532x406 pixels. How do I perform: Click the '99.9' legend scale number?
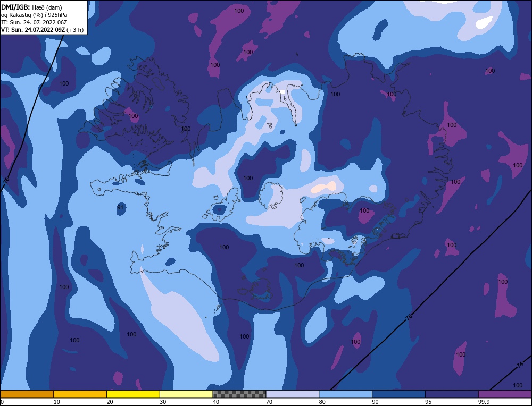484,402
